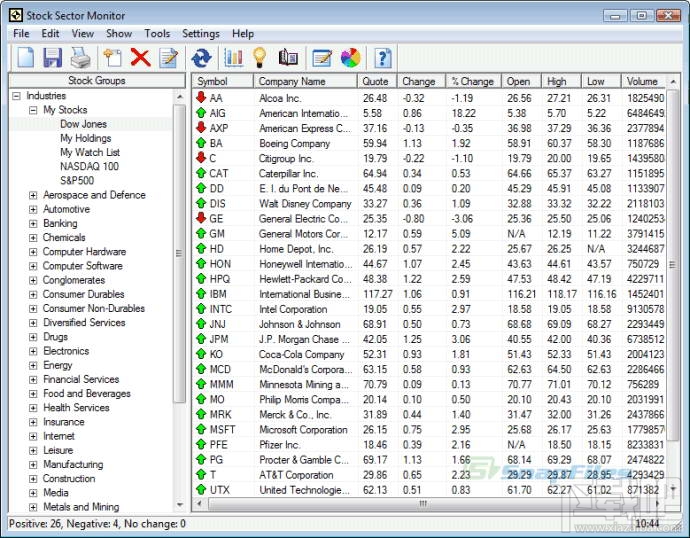Expand the Banking group
Screen dimensions: 690x538
coord(33,223)
